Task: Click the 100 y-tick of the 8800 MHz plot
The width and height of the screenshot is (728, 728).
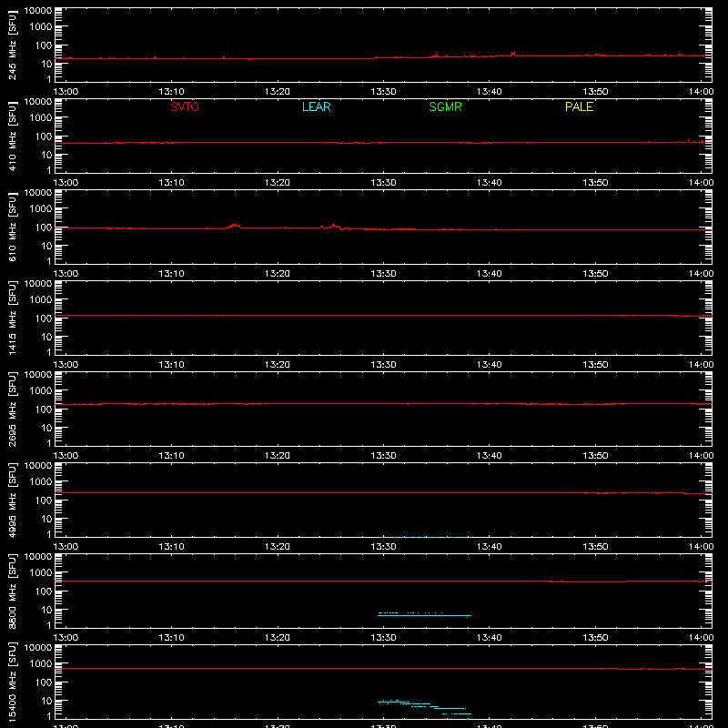Action: tap(44, 591)
